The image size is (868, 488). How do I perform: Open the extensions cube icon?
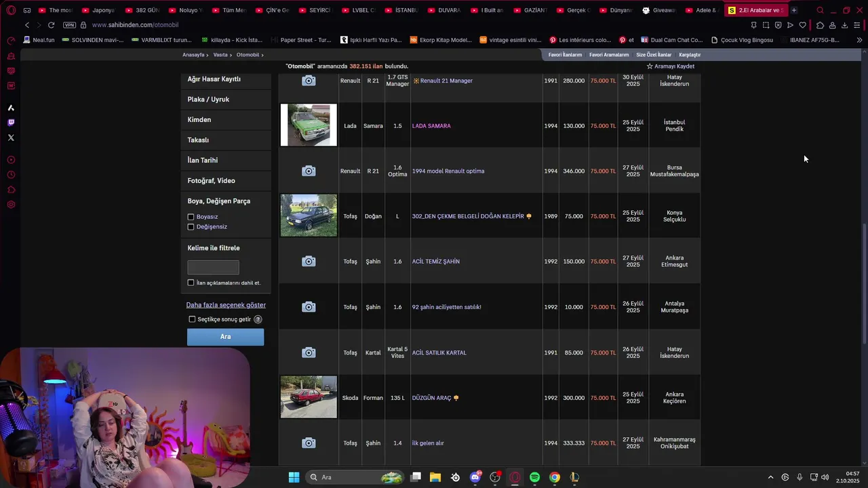click(820, 25)
